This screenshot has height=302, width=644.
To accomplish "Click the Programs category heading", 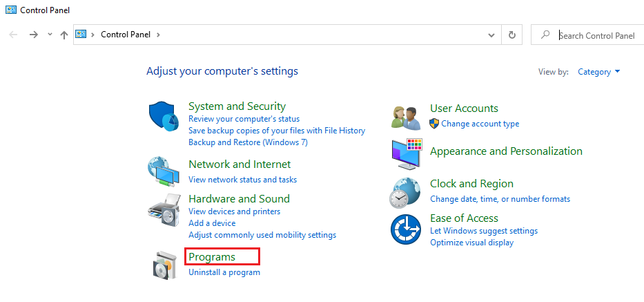I will click(x=212, y=257).
